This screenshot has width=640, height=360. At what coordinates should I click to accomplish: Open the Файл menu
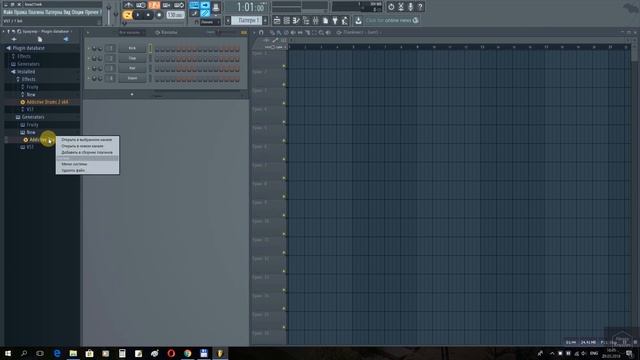click(x=9, y=12)
